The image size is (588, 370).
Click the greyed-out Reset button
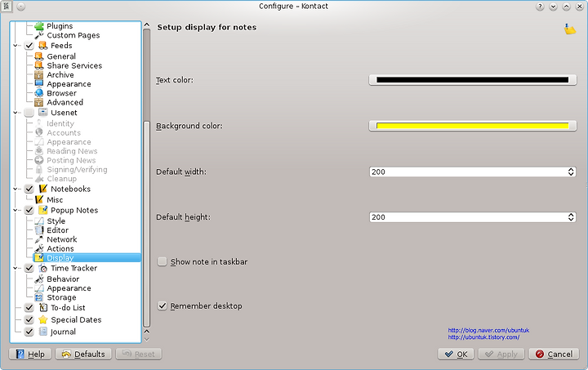coord(138,354)
